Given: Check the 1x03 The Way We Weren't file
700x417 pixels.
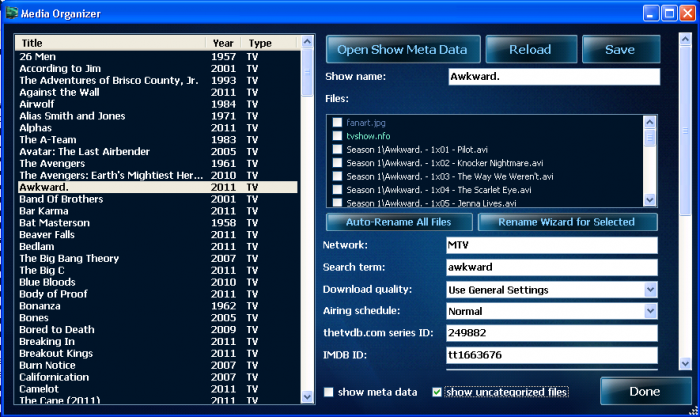Looking at the screenshot, I should pyautogui.click(x=338, y=176).
